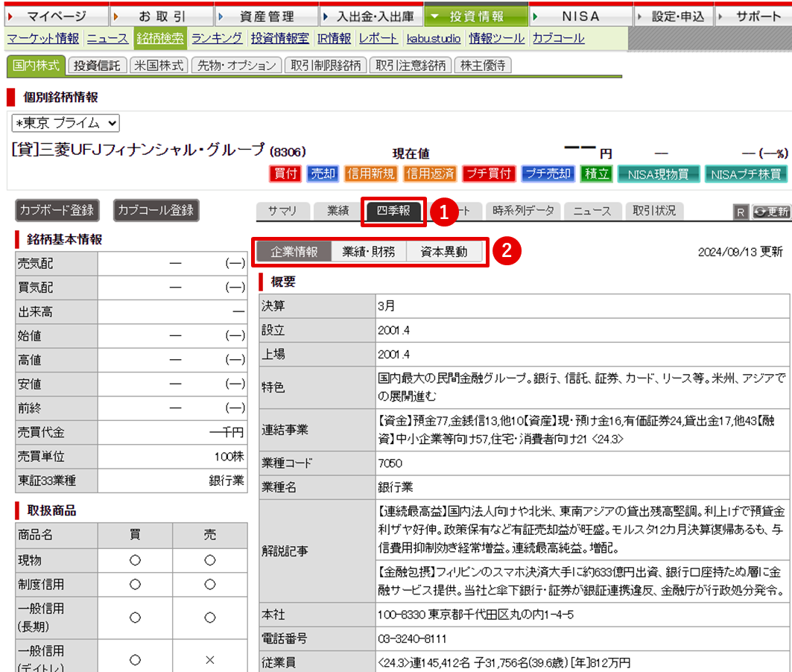Switch to the 取引注意銘柄 tab
The width and height of the screenshot is (792, 672).
click(411, 66)
